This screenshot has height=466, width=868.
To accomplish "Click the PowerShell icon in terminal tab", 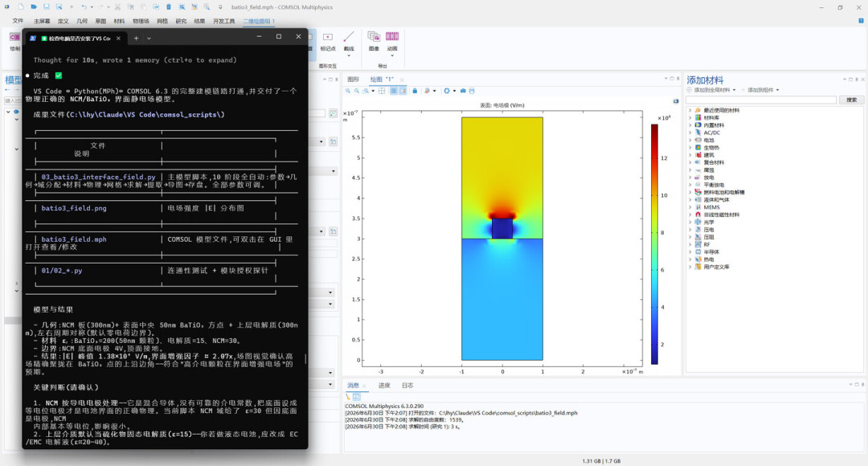I will (x=33, y=39).
